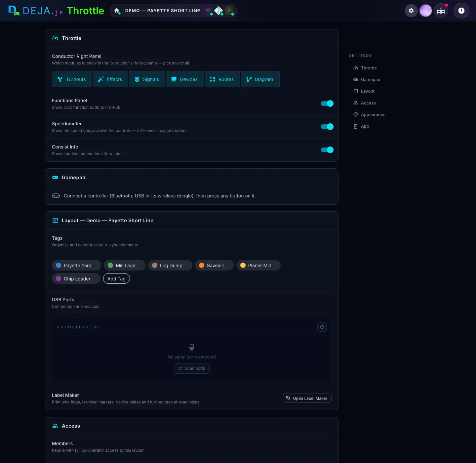Click the Sawmill tag chip
Screen dimensions: 476x463
click(x=214, y=265)
